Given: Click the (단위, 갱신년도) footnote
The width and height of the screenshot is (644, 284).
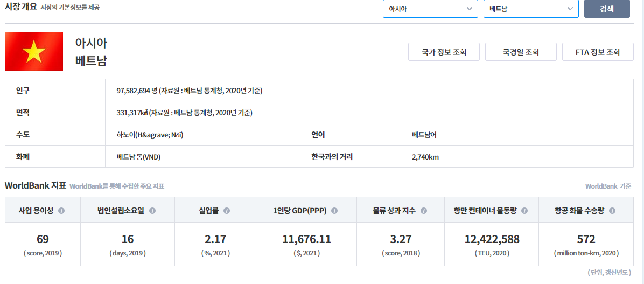Looking at the screenshot, I should 610,273.
